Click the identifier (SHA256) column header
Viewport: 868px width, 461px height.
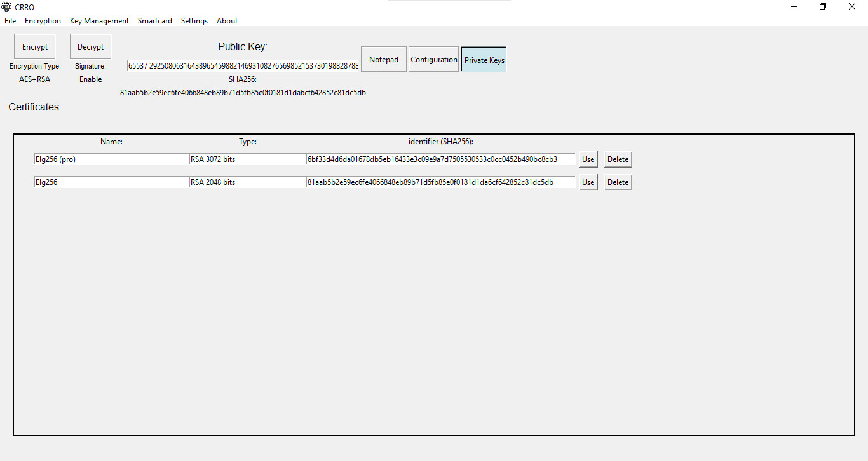click(x=441, y=142)
